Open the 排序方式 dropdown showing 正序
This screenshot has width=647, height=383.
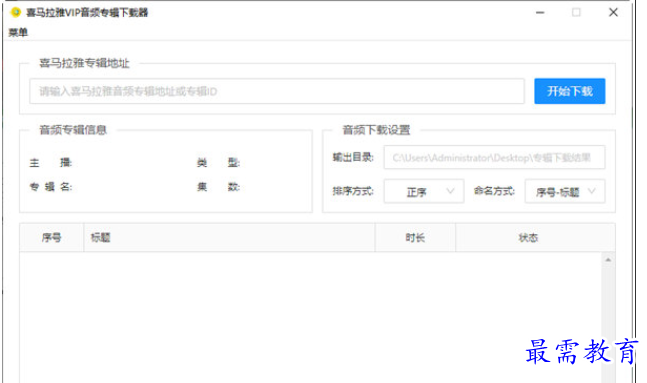coord(424,191)
